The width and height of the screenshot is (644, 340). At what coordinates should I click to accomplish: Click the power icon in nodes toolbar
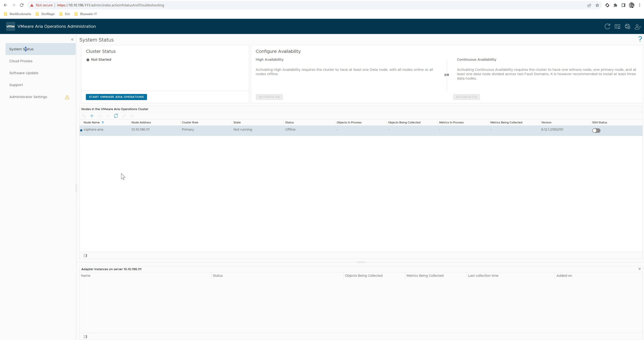pos(100,116)
